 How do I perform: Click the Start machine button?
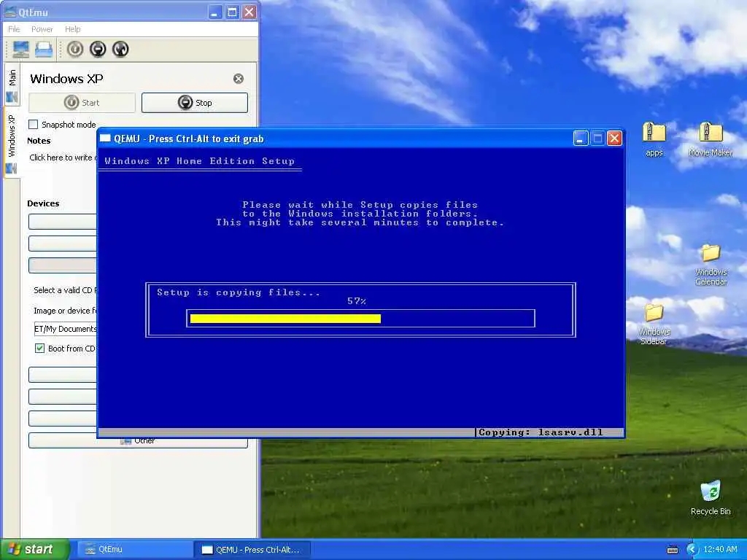[82, 103]
